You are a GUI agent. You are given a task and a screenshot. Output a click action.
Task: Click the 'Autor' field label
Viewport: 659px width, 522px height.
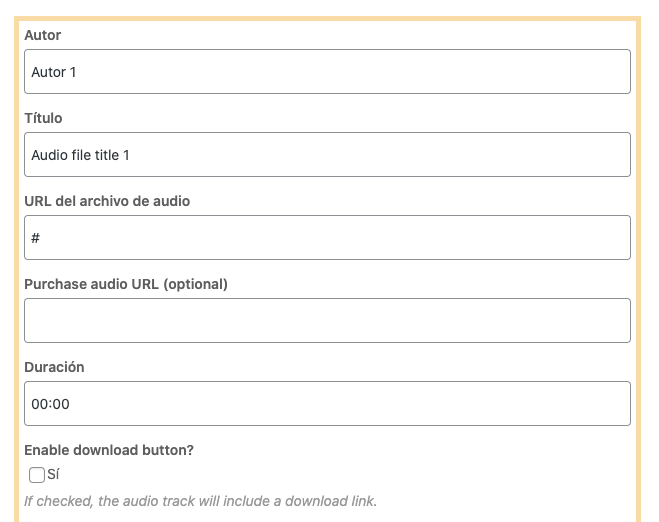tap(42, 35)
